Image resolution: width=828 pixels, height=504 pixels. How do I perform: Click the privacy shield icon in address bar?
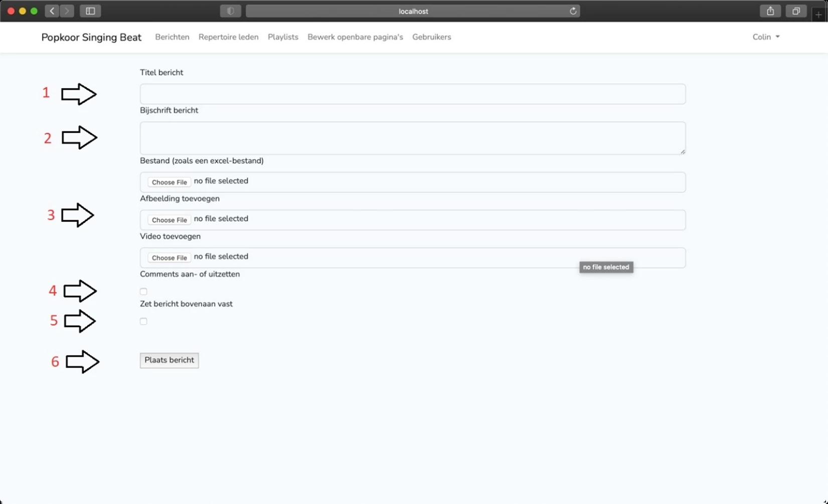pyautogui.click(x=230, y=11)
